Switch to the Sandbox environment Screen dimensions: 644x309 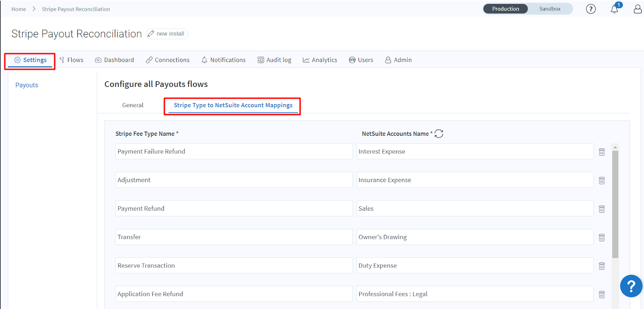pos(550,9)
